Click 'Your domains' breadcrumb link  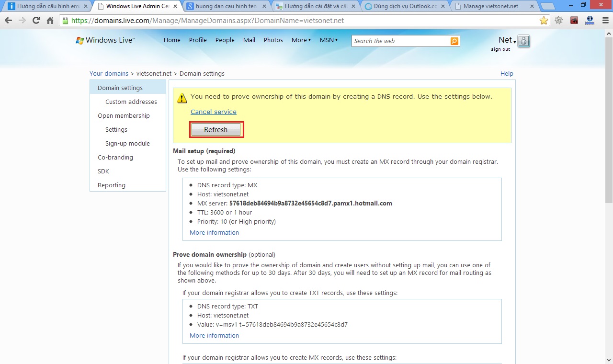tap(109, 74)
